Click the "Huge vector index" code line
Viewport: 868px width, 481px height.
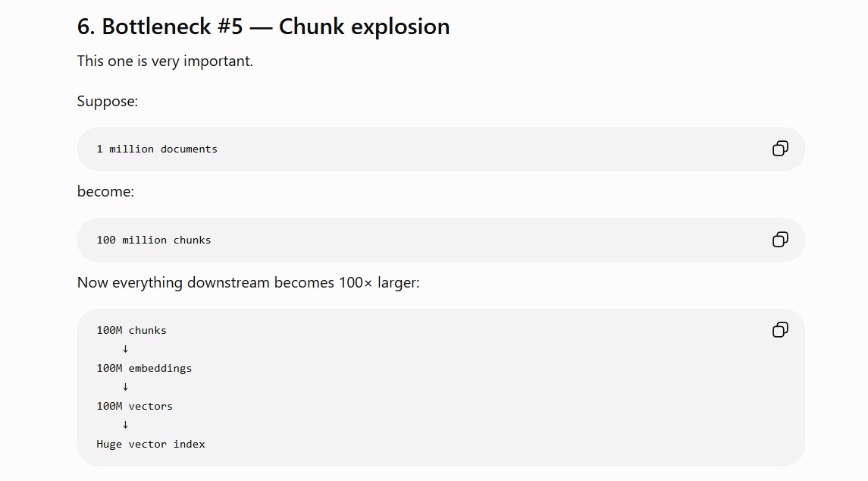point(151,444)
